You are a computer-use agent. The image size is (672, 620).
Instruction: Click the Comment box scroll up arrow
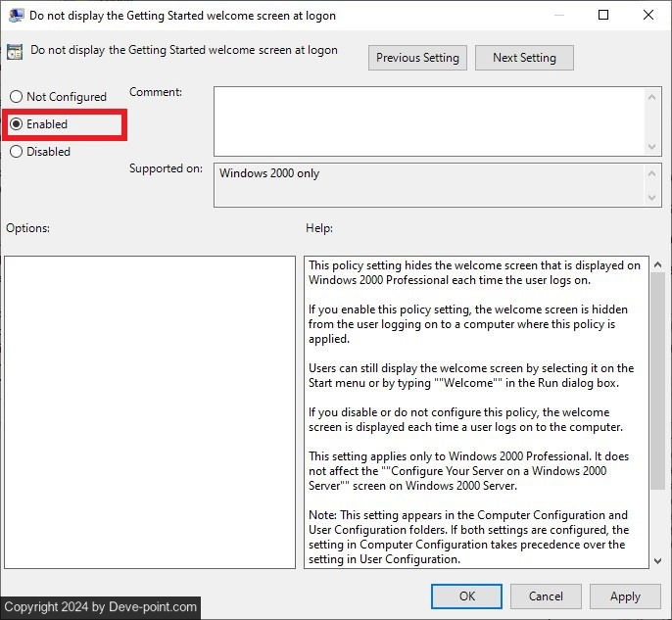click(x=653, y=95)
